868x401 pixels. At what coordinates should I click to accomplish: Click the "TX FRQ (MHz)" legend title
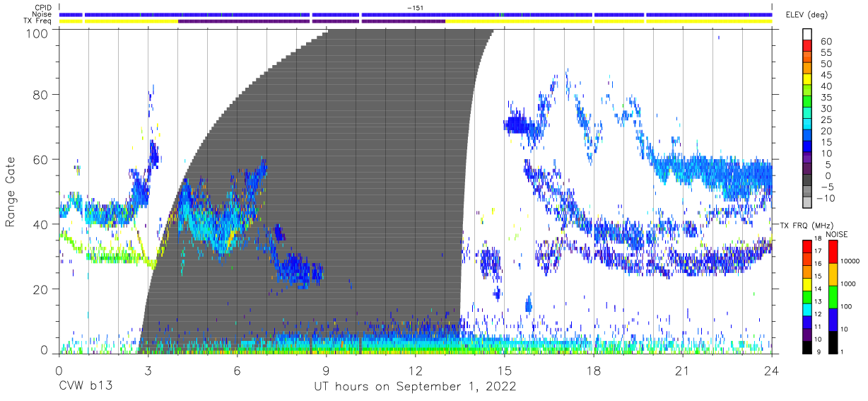click(807, 226)
